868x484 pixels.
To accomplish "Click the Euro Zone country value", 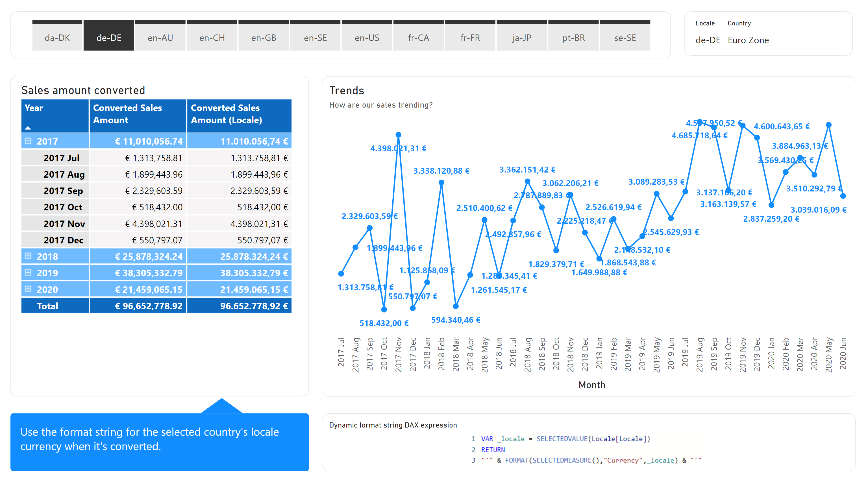I will [748, 40].
